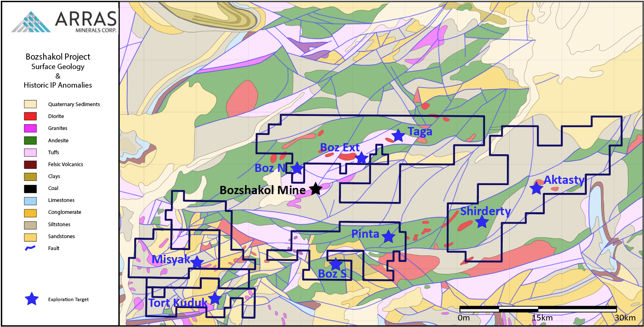Click the 'Misyak' map label
644x327 pixels.
(x=171, y=260)
